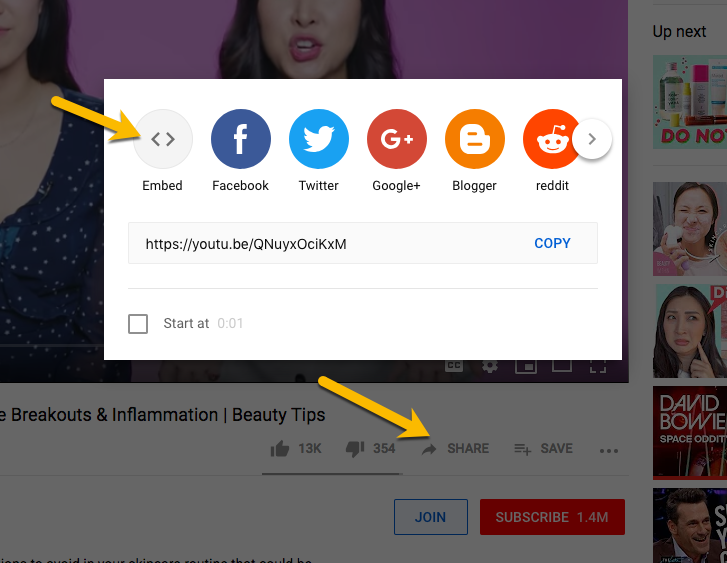
Task: Show more share options with right chevron
Action: [592, 139]
